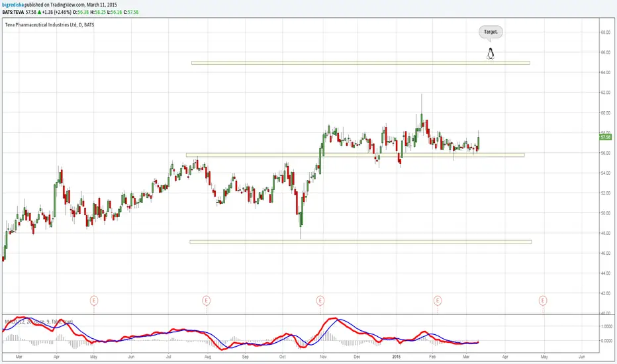Click the green 57.58 current price tag
Viewport: 617px width, 364px height.
(606, 137)
